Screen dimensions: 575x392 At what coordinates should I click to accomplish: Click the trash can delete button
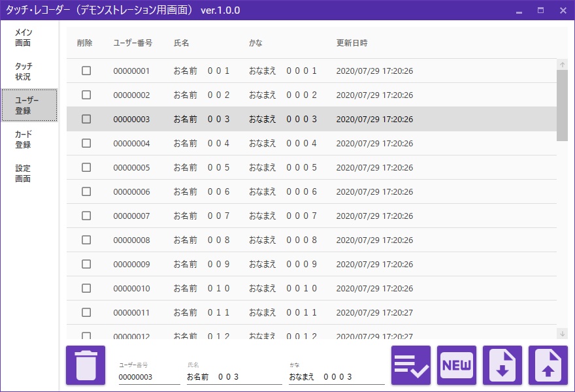pos(86,365)
